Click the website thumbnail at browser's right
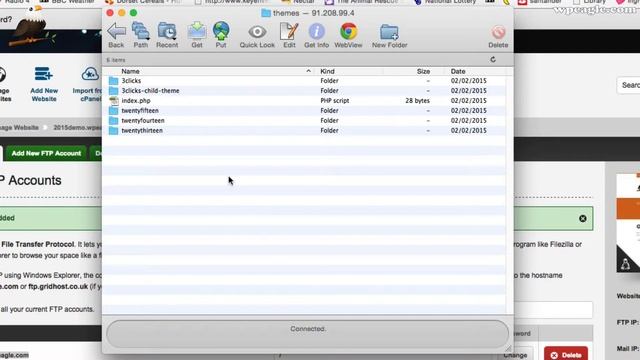Image resolution: width=640 pixels, height=360 pixels. pos(628,223)
